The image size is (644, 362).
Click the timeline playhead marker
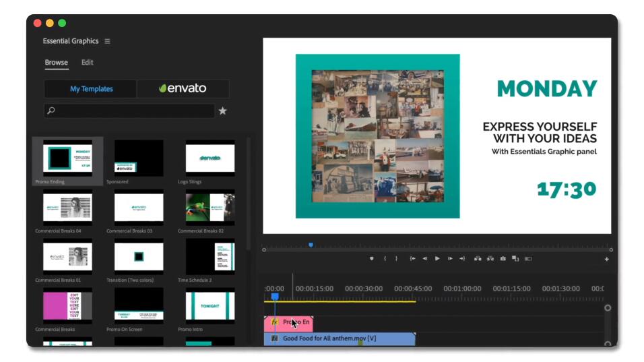tap(274, 296)
